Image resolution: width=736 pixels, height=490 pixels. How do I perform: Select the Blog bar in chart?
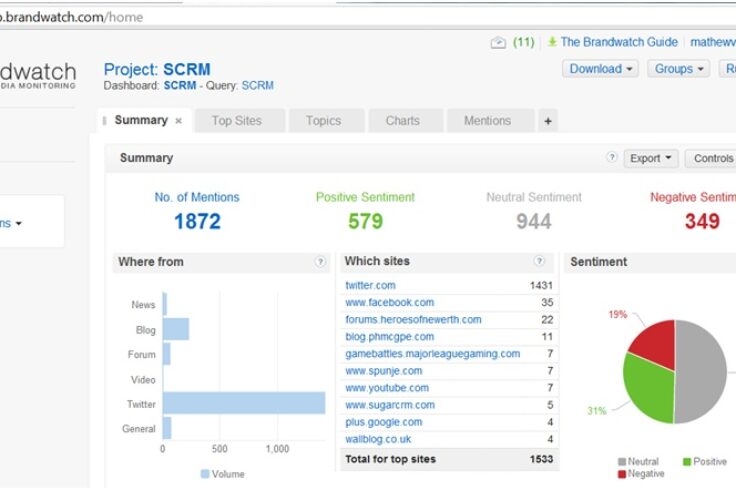tap(176, 329)
